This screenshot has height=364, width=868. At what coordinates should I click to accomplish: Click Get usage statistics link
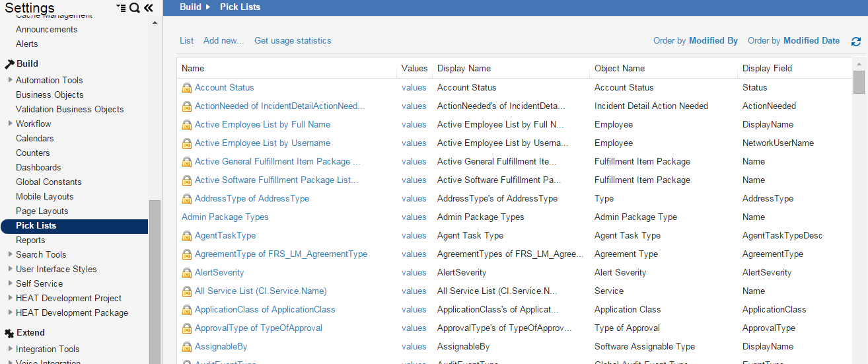click(293, 41)
